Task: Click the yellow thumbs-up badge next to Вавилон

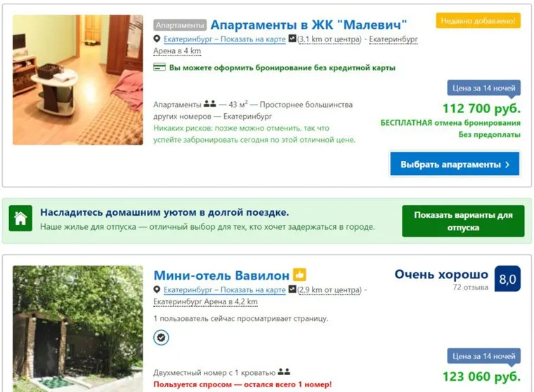Action: point(299,275)
